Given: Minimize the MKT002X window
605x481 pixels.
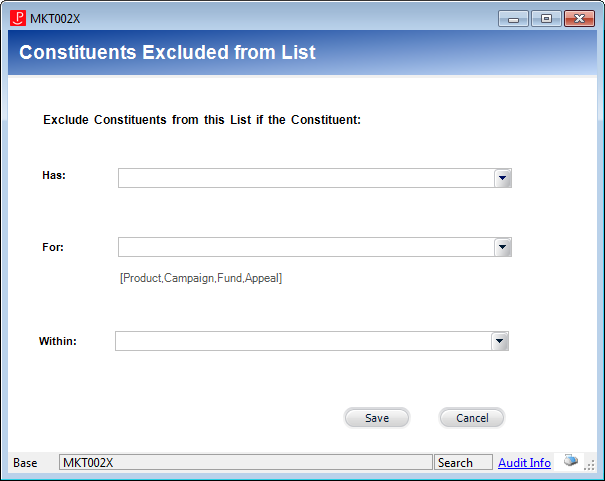Looking at the screenshot, I should [513, 19].
